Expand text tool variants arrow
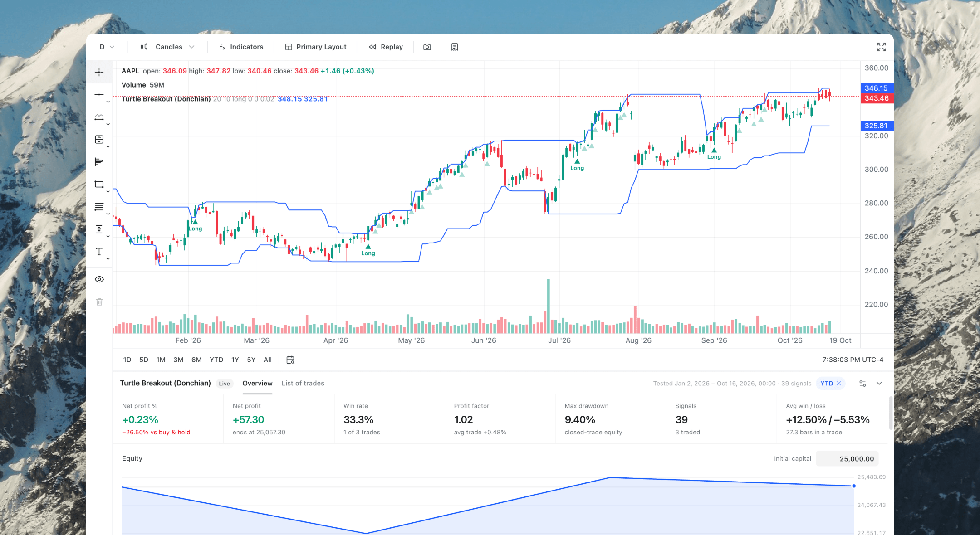980x535 pixels. pos(108,259)
